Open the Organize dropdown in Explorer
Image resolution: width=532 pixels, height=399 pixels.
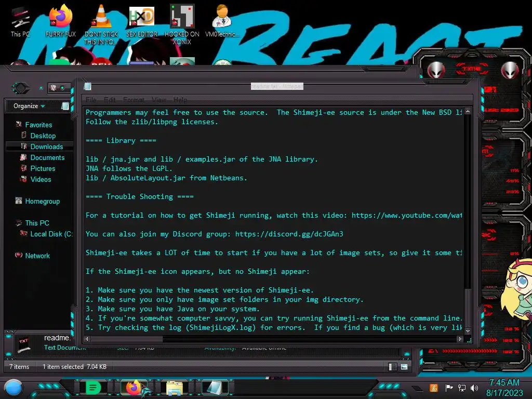point(29,106)
